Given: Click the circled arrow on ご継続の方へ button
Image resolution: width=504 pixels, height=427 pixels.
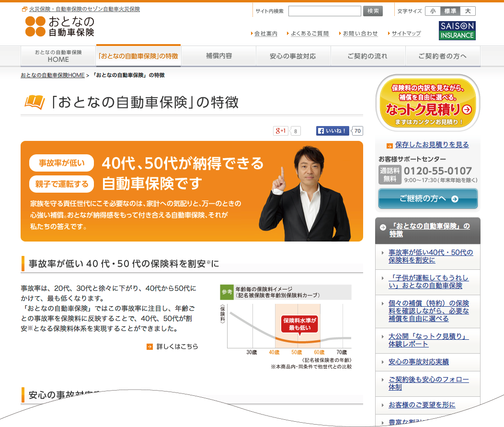Looking at the screenshot, I should click(x=455, y=199).
